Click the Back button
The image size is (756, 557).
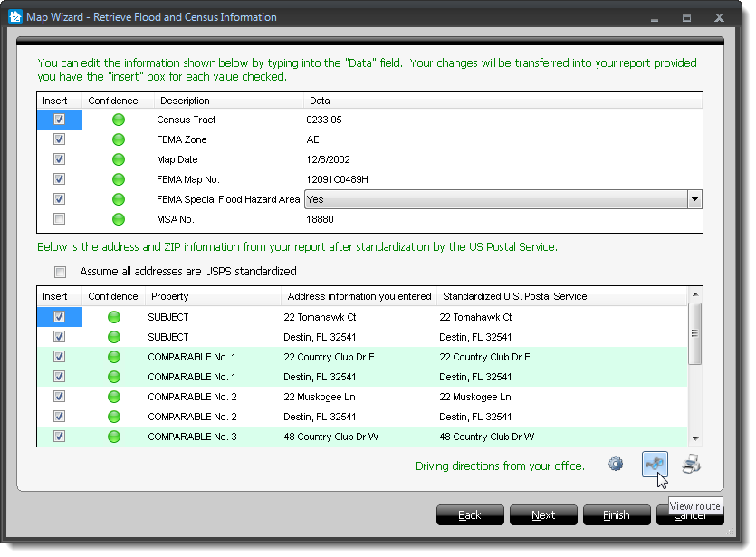470,515
